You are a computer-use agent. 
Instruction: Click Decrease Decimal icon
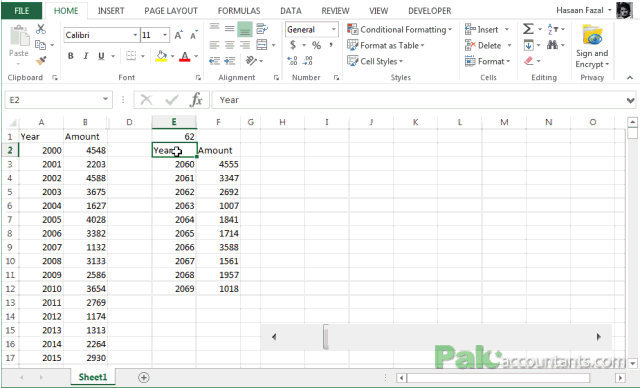[308, 61]
